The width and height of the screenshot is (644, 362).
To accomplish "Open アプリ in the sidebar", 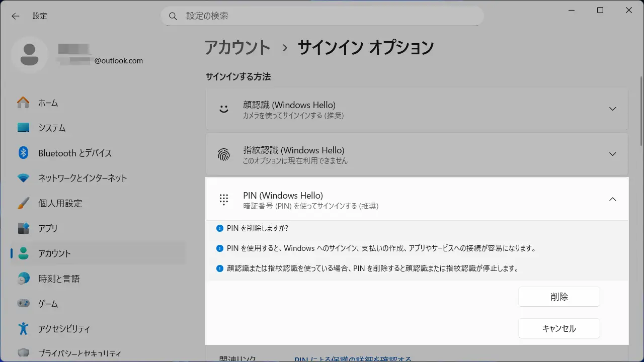I will coord(48,228).
